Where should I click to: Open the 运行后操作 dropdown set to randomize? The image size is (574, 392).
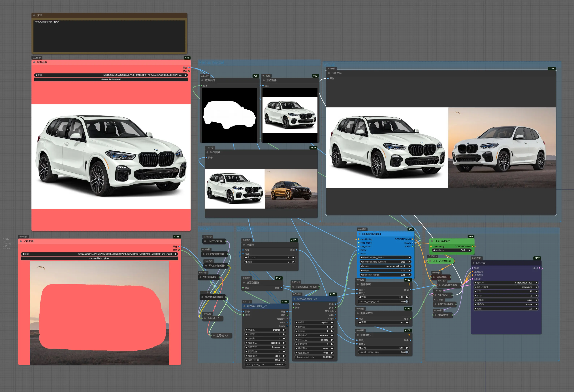tap(506, 287)
